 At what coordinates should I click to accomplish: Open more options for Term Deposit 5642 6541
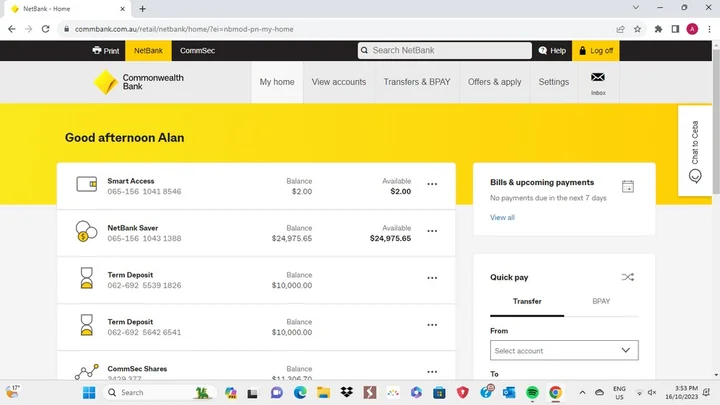coord(432,325)
